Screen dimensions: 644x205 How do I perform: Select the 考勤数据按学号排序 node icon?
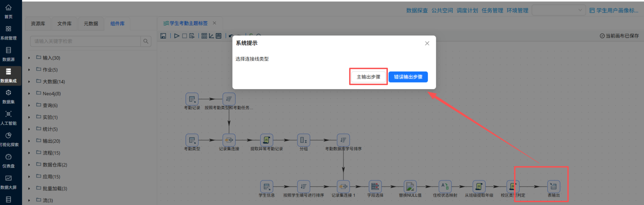pos(343,140)
